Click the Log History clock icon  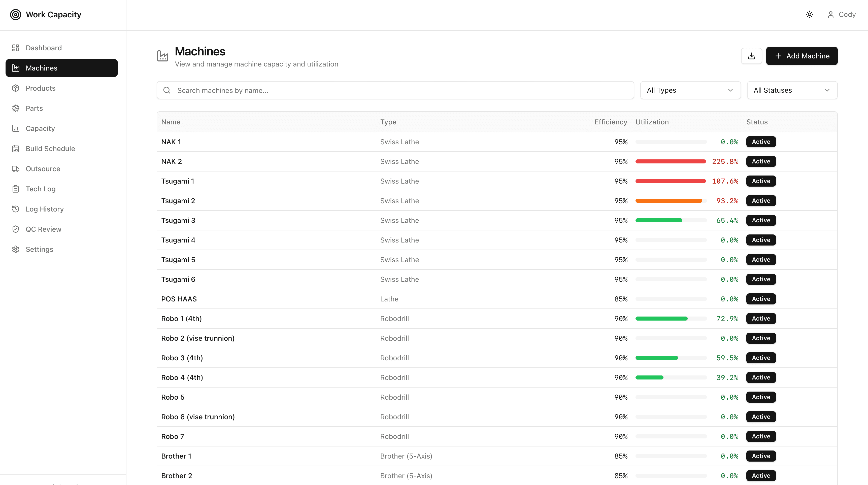(16, 209)
